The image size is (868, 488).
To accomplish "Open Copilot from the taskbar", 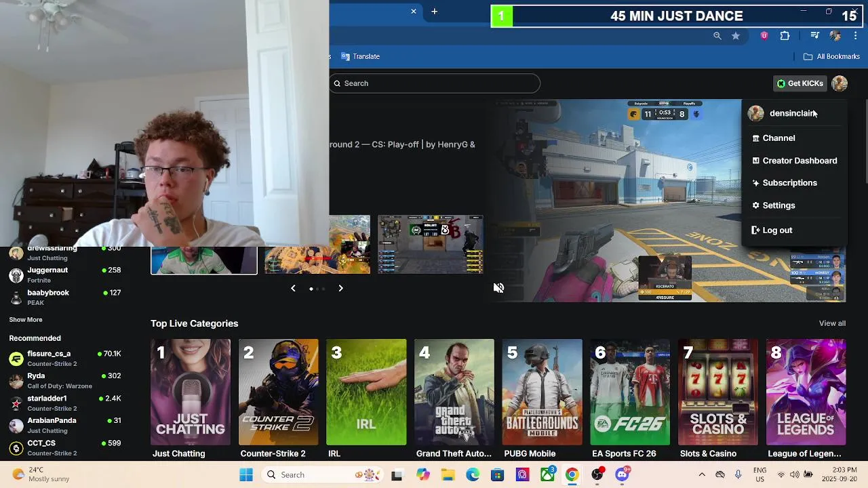I will click(423, 474).
